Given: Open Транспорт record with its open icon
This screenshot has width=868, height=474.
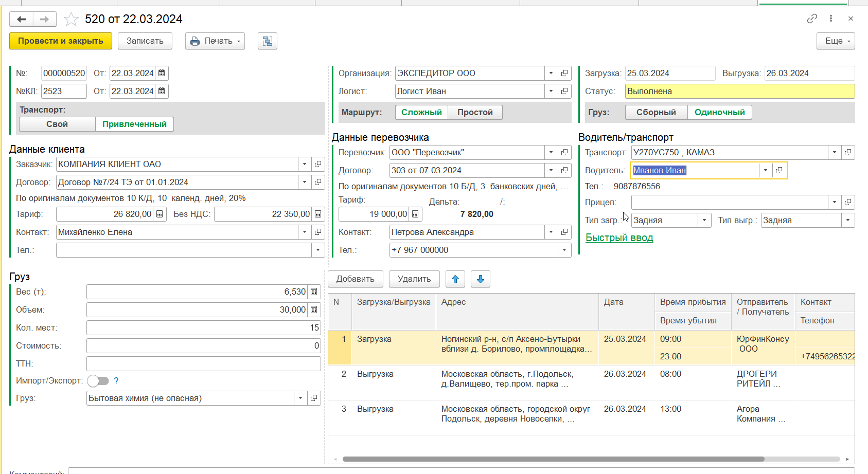Looking at the screenshot, I should pos(848,152).
